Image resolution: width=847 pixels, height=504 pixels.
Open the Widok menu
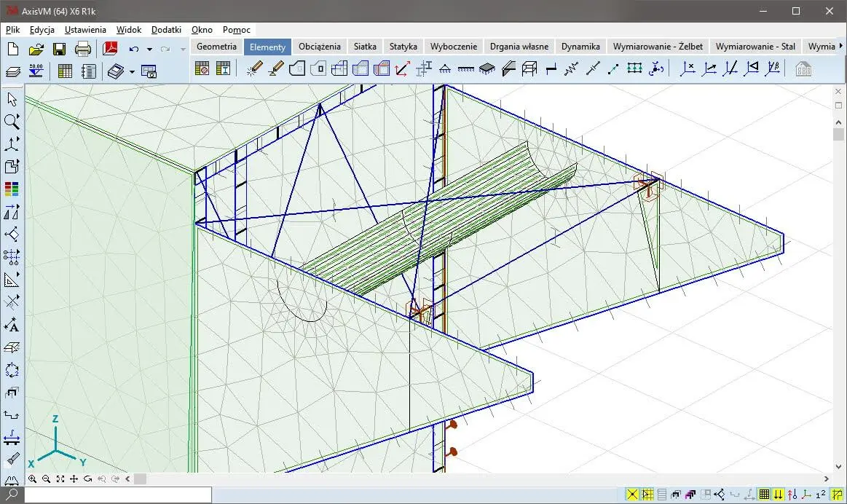[x=129, y=30]
